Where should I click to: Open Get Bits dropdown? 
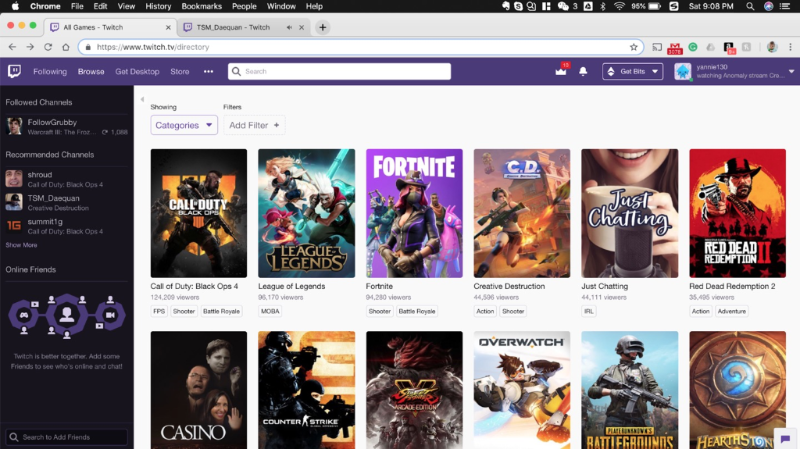(x=633, y=71)
